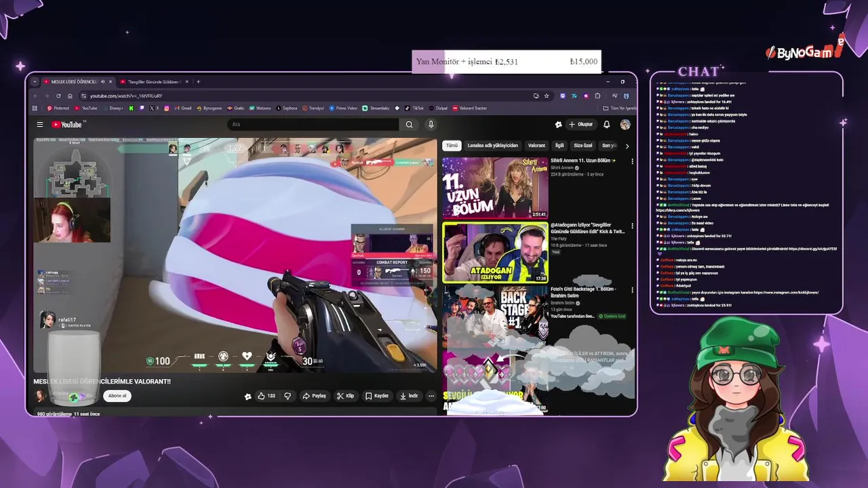This screenshot has width=868, height=488.
Task: Open the 'Tüm Yer İşaretleri' bookmarks folder
Action: [x=619, y=108]
